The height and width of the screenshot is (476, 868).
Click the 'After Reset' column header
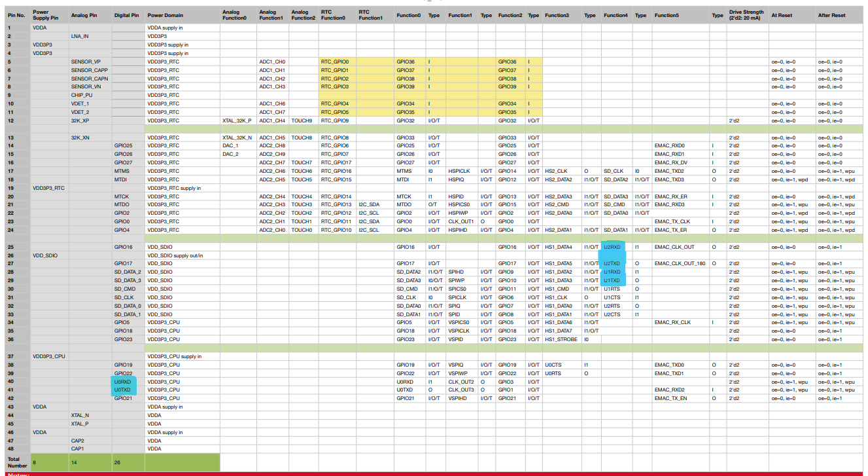pyautogui.click(x=839, y=14)
